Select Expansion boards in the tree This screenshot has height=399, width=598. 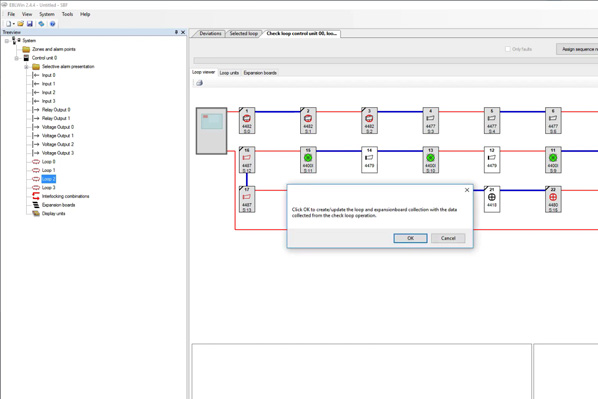point(58,205)
